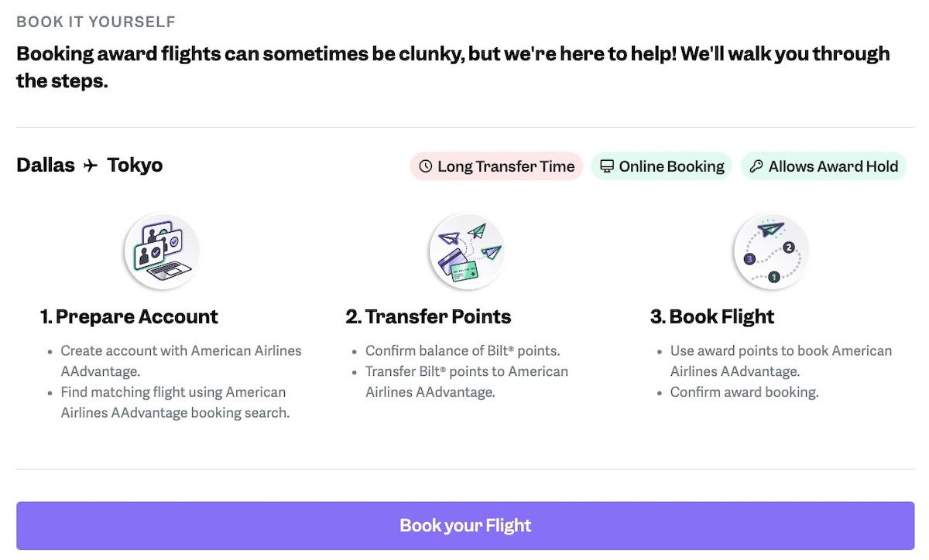Click the Book Flight route map icon
This screenshot has height=560, width=929.
[x=771, y=251]
